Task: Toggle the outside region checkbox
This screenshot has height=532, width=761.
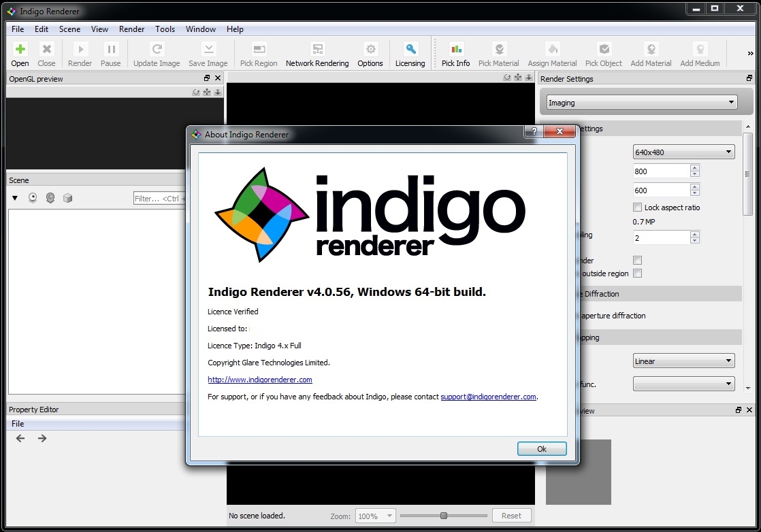Action: pos(637,273)
